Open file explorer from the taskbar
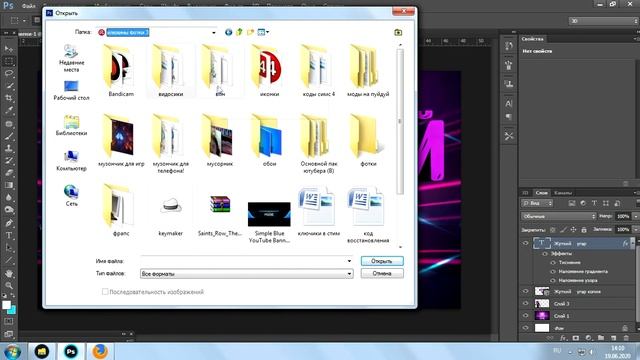640x360 pixels. pyautogui.click(x=42, y=351)
